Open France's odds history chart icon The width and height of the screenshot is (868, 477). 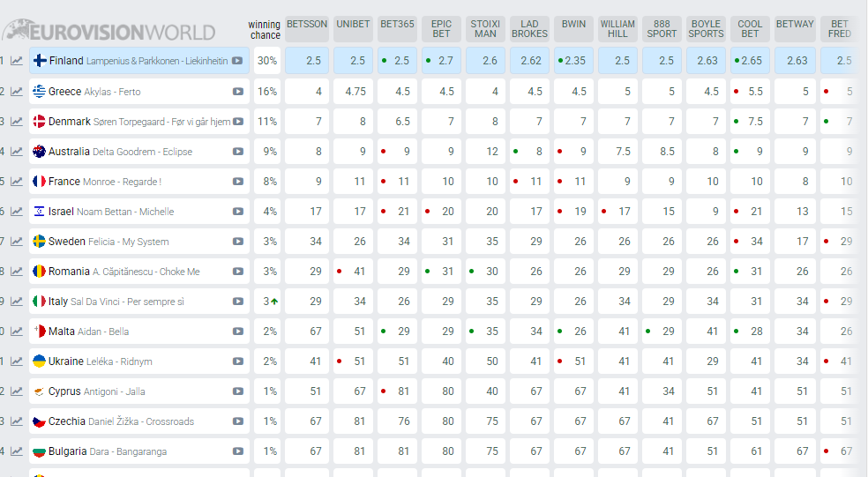click(x=17, y=181)
